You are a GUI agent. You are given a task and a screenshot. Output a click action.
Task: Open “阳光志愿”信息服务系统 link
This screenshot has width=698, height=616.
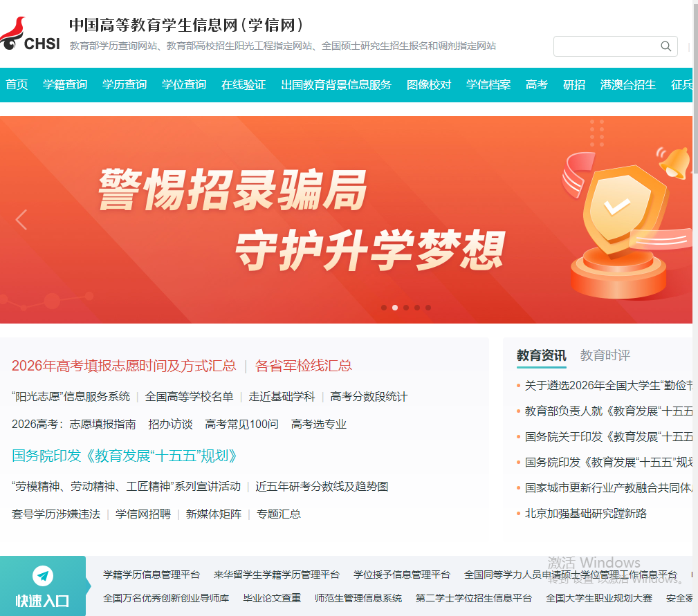pos(71,396)
